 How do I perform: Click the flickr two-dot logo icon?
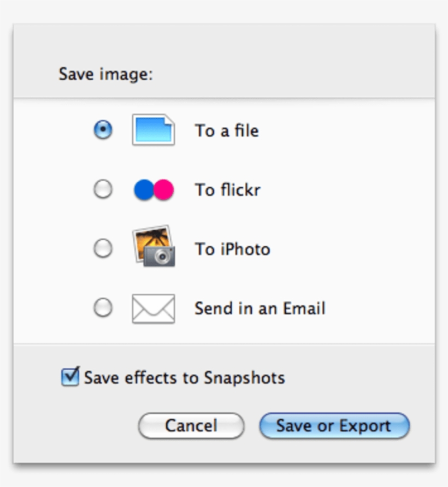pyautogui.click(x=154, y=190)
